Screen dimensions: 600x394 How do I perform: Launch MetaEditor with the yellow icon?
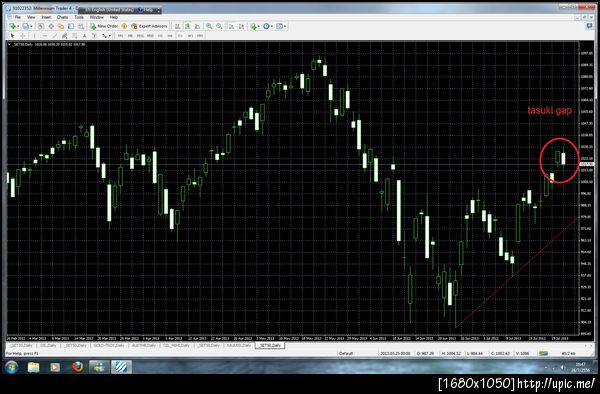coord(124,26)
